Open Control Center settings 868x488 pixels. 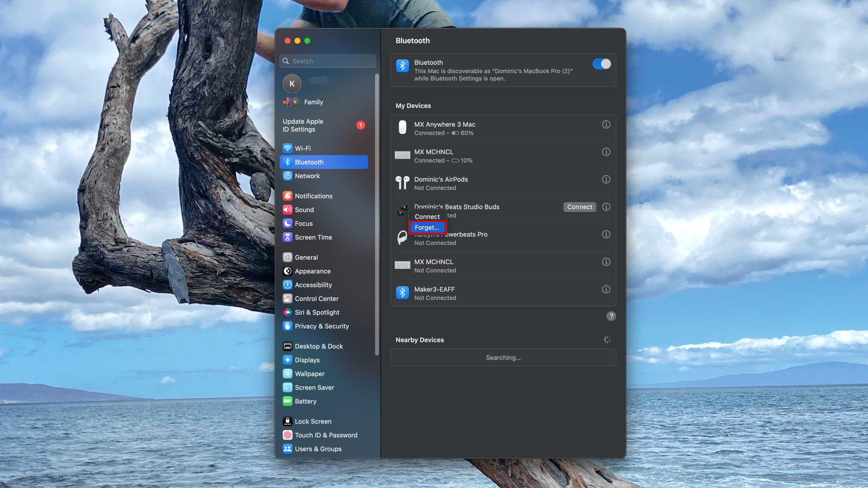316,299
